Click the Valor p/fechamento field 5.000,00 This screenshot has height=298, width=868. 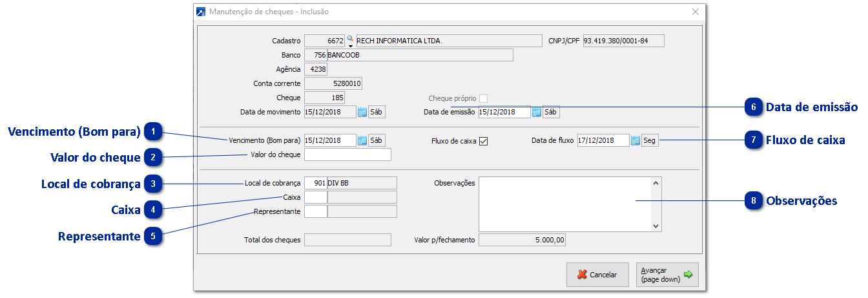click(x=522, y=240)
